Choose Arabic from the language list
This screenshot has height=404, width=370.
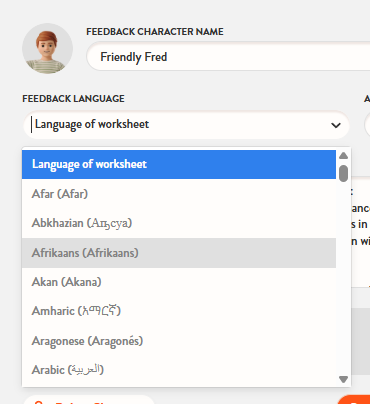pos(179,370)
